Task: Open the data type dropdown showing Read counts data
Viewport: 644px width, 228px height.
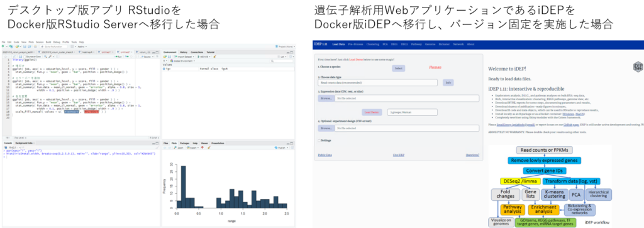Action: [377, 83]
